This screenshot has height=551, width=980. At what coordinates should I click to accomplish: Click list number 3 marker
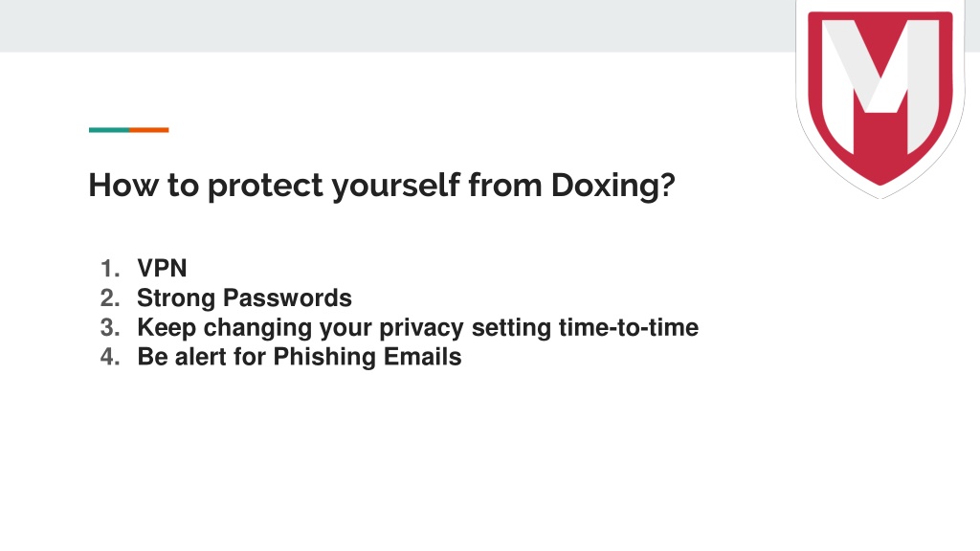coord(110,327)
